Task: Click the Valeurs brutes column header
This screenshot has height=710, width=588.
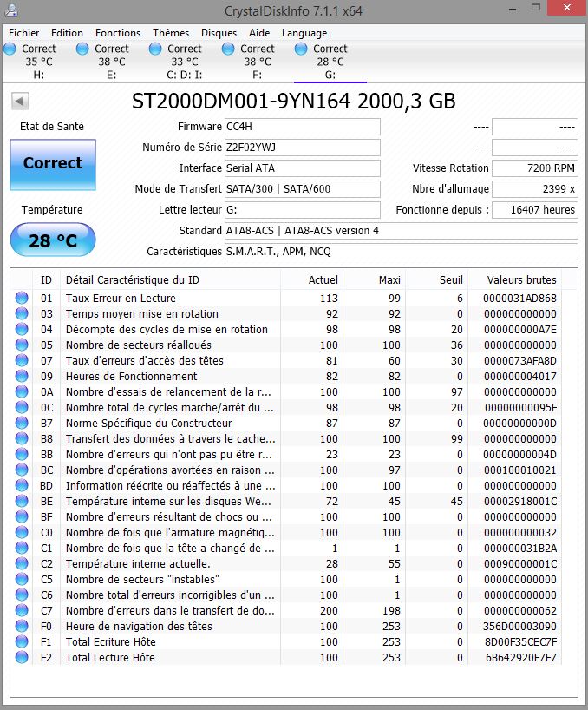Action: (515, 279)
